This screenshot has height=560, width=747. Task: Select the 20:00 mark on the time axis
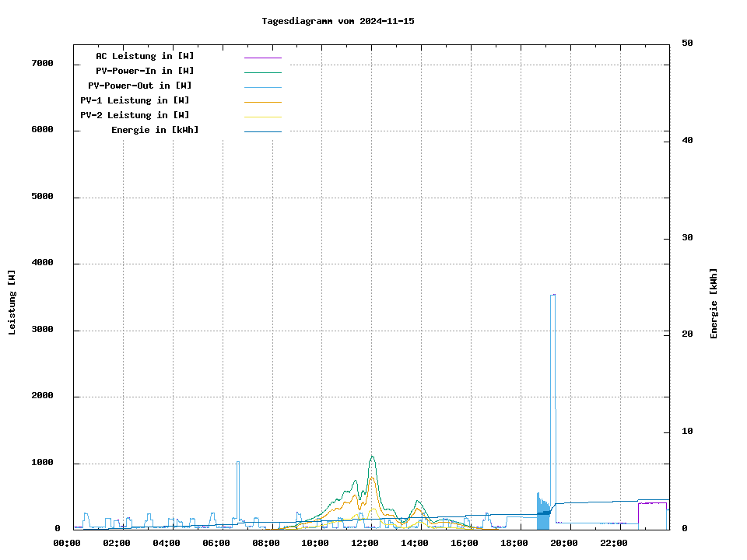click(x=563, y=543)
